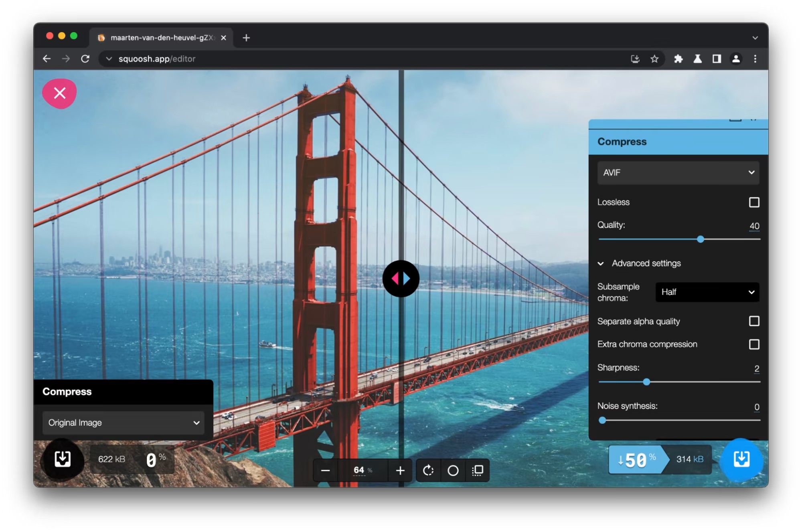This screenshot has width=802, height=532.
Task: Open the Subsample chroma Half dropdown
Action: 707,292
